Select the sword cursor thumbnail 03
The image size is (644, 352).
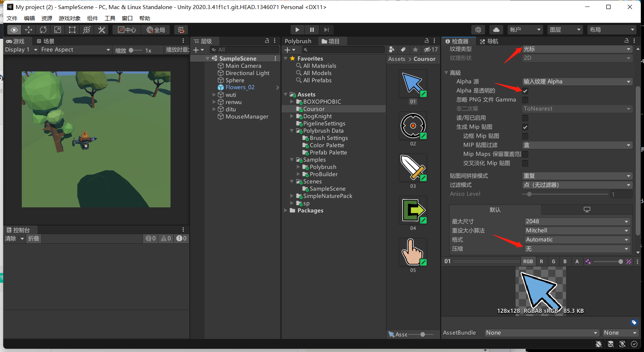(413, 168)
